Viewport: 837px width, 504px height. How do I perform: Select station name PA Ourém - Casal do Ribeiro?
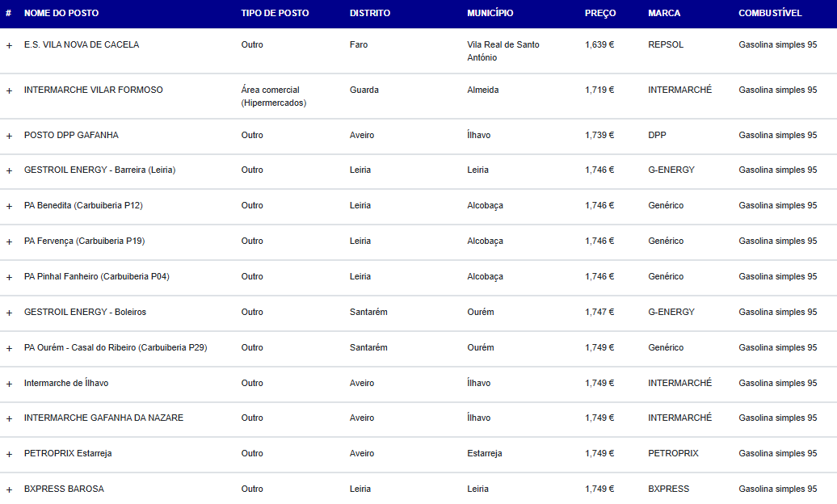tap(116, 347)
